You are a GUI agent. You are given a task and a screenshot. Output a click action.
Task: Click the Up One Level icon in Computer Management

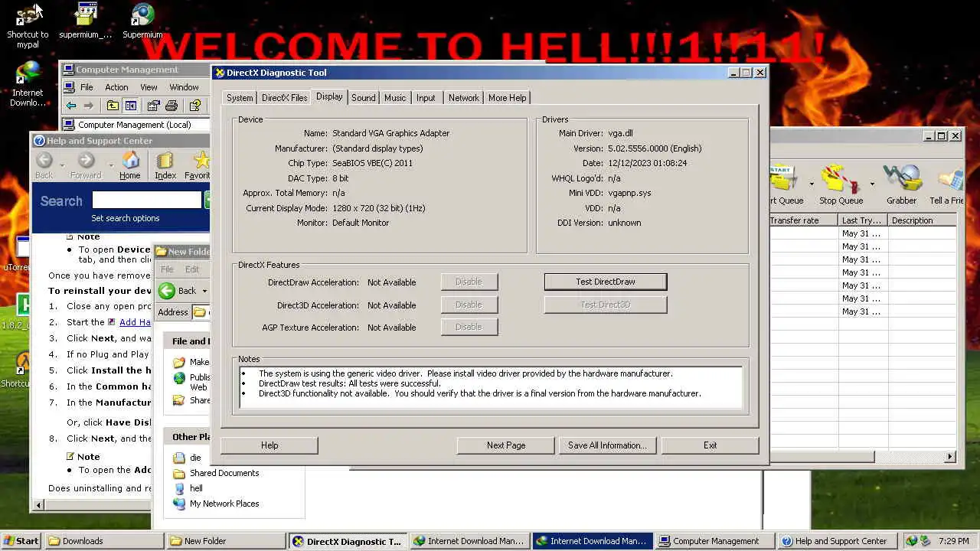[113, 106]
